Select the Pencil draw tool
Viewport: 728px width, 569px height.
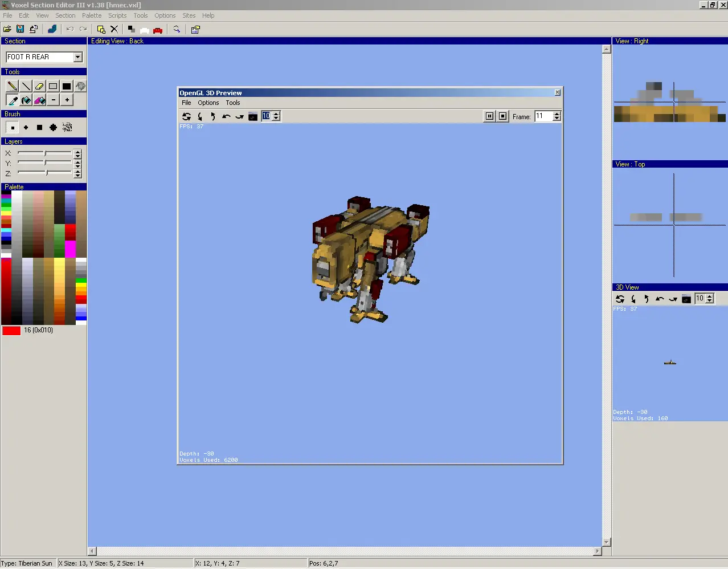click(x=12, y=86)
